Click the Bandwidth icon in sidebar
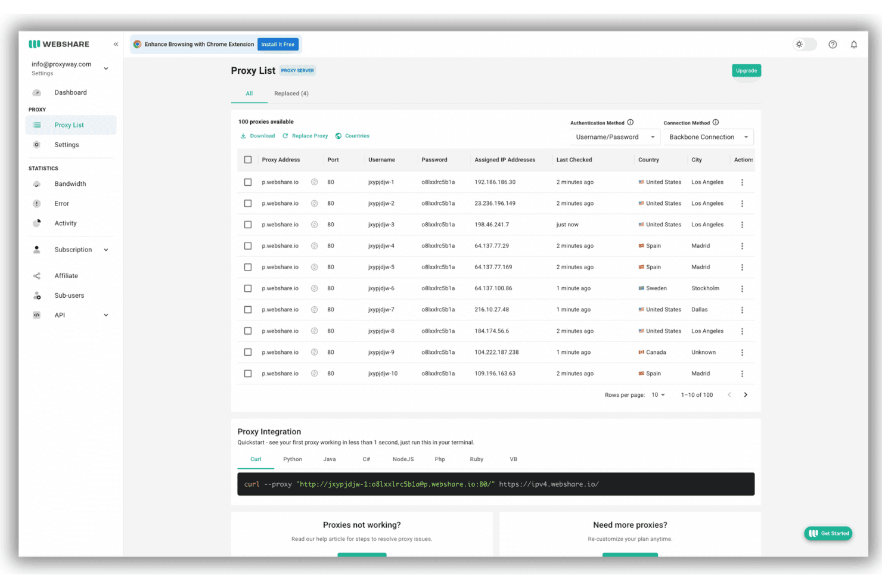This screenshot has width=882, height=588. click(x=37, y=184)
